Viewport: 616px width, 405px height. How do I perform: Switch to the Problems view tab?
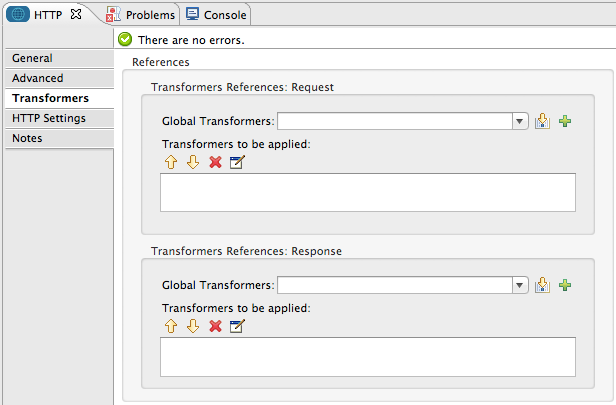click(x=142, y=14)
